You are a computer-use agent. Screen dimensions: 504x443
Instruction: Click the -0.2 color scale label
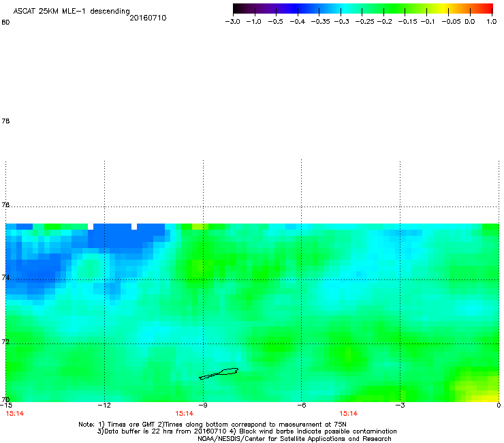point(384,22)
